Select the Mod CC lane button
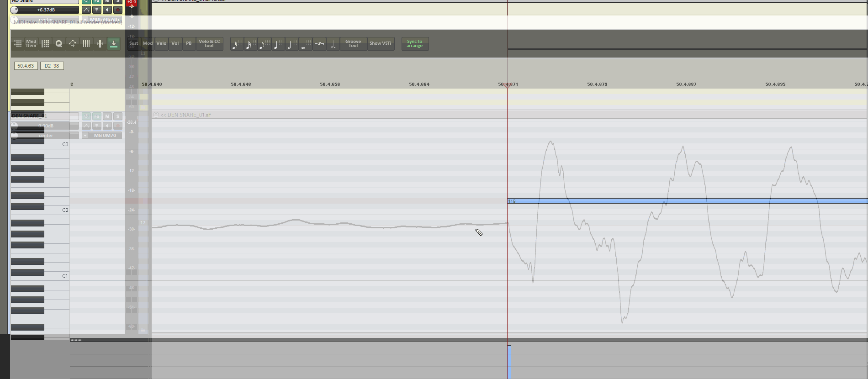The height and width of the screenshot is (379, 868). (148, 44)
